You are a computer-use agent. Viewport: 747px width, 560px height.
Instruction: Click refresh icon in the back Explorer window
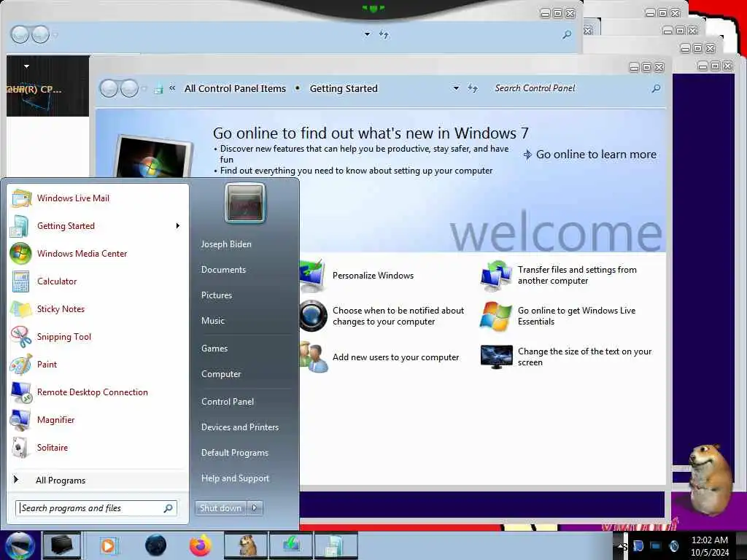[384, 34]
